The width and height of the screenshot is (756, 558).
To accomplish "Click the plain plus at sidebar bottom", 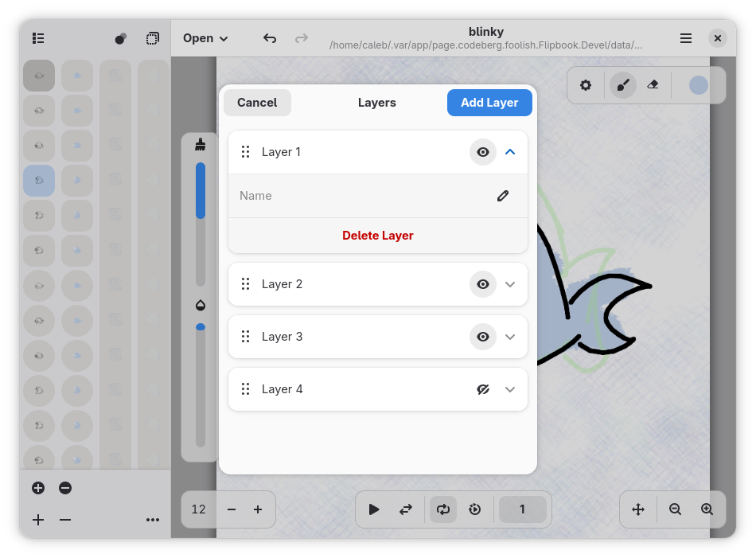I will pyautogui.click(x=38, y=520).
